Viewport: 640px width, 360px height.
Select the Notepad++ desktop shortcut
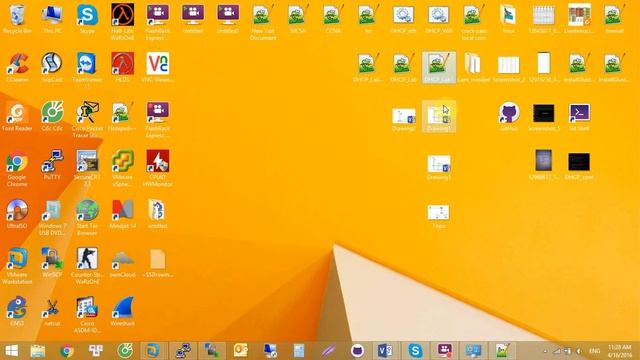[122, 116]
